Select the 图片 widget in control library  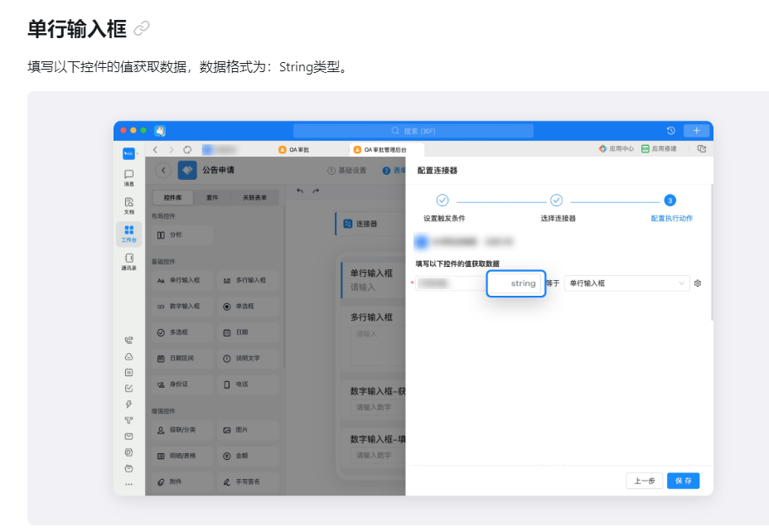pyautogui.click(x=248, y=430)
